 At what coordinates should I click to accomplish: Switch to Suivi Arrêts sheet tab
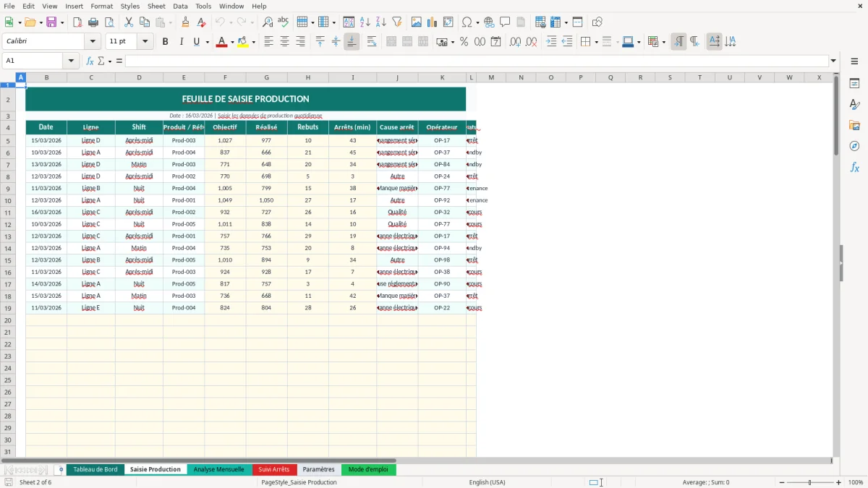[x=274, y=469]
